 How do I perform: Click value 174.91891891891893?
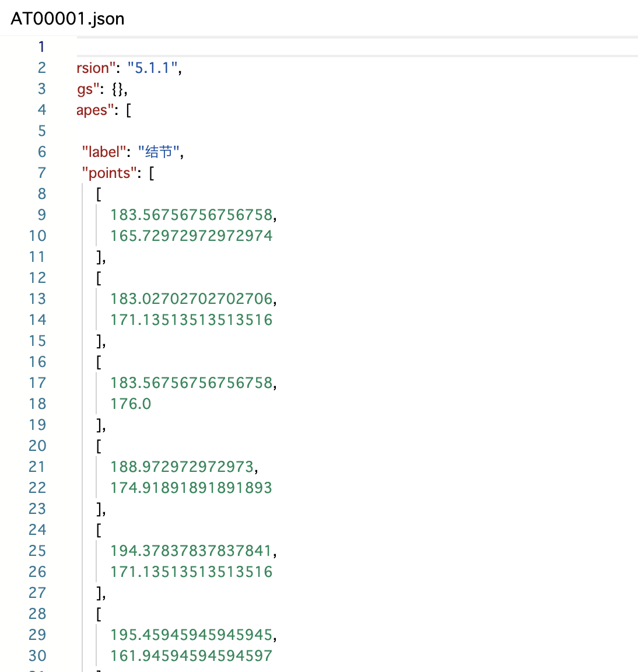pos(191,488)
